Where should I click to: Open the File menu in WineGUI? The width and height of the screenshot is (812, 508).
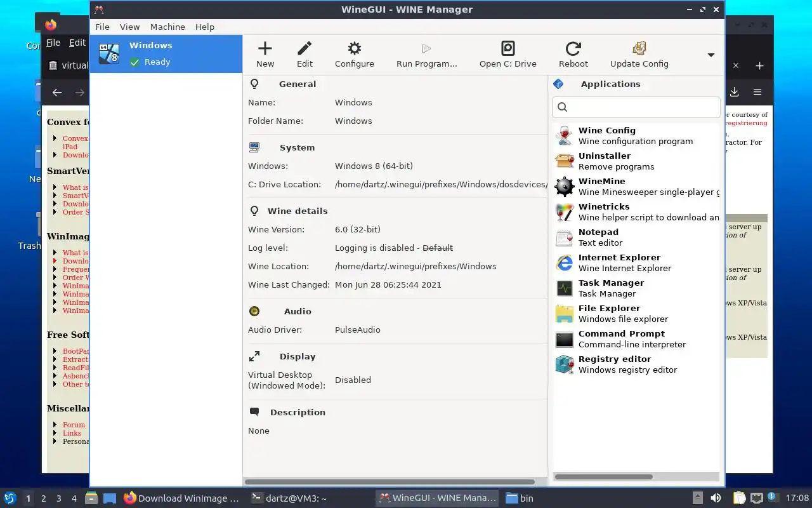click(102, 27)
